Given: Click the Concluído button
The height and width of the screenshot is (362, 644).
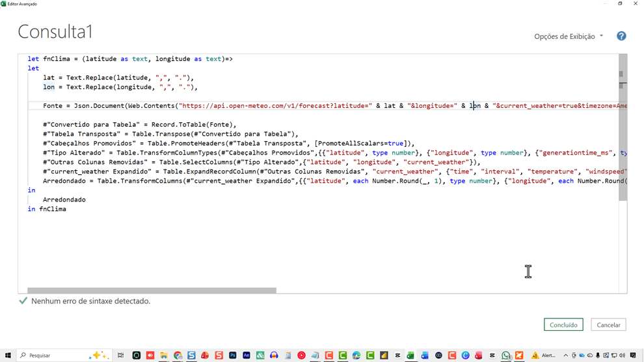Looking at the screenshot, I should [563, 325].
